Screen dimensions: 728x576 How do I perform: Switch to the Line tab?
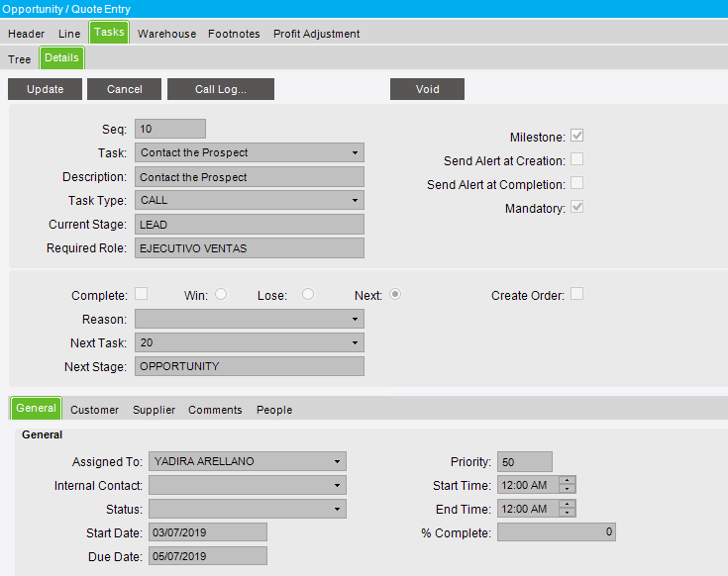69,34
